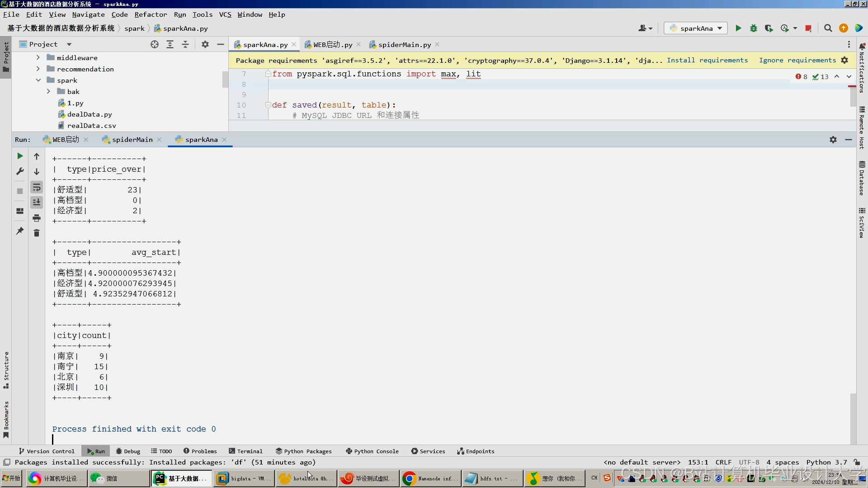Toggle pin tab in Run panel
The height and width of the screenshot is (488, 868).
click(20, 231)
